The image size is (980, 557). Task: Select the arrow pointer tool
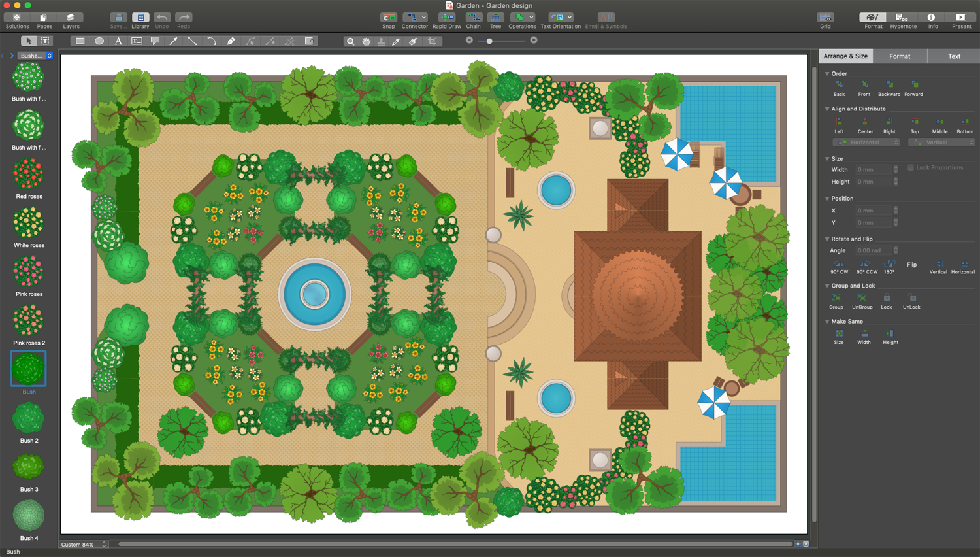(29, 41)
